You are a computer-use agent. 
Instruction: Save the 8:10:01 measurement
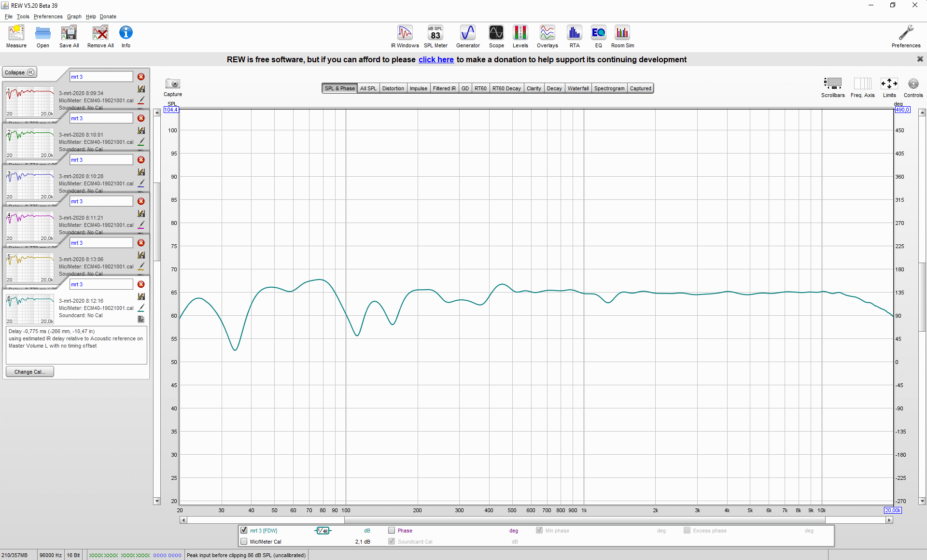141,130
